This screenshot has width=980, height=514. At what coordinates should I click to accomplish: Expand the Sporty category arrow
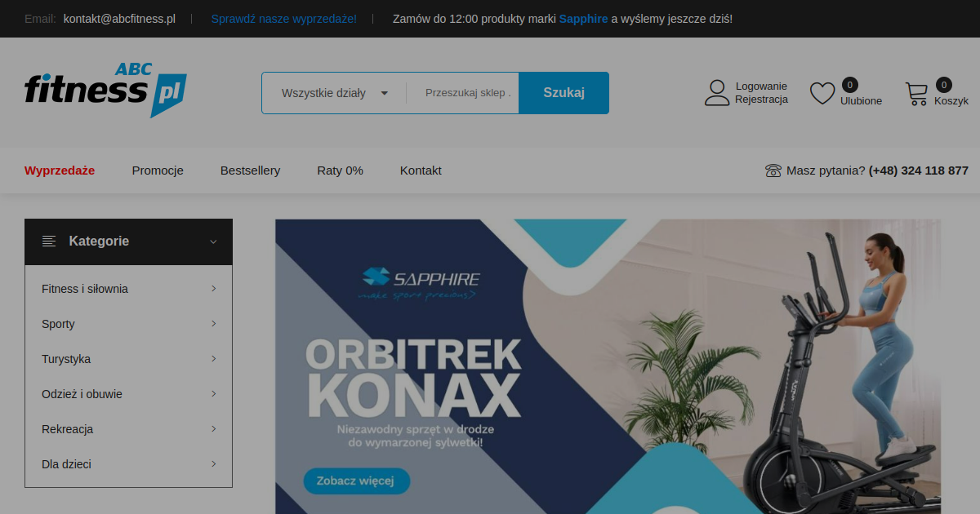coord(214,324)
